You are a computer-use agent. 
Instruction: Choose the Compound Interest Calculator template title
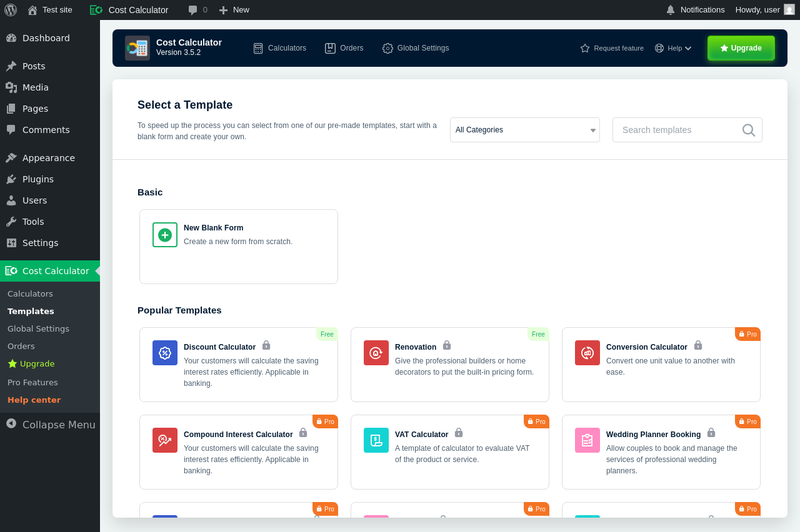click(x=238, y=435)
